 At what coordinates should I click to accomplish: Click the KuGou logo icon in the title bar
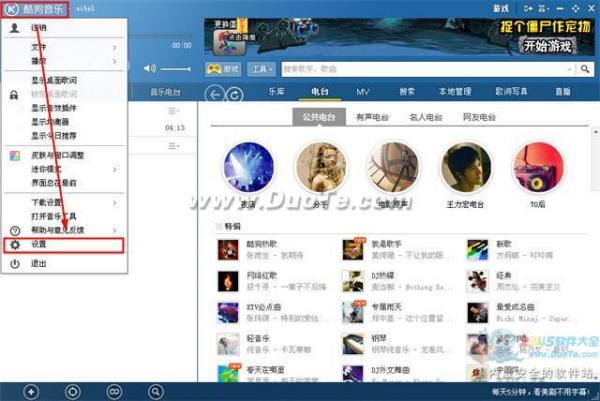(x=11, y=9)
